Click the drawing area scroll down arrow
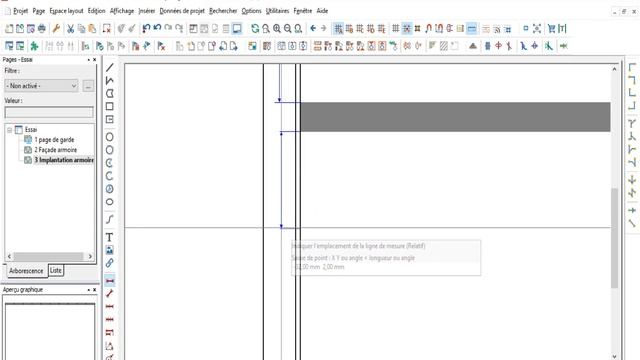 pos(614,356)
